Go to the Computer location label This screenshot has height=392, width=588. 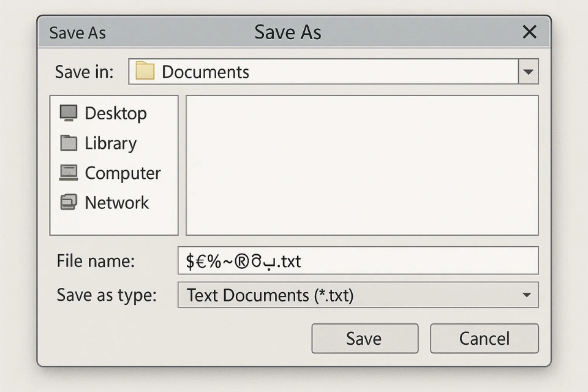123,173
